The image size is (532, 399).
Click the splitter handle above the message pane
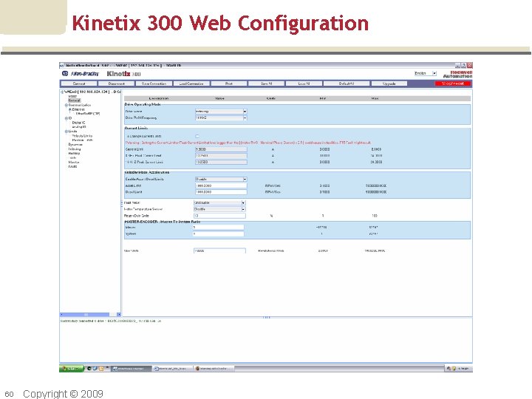coord(266,318)
